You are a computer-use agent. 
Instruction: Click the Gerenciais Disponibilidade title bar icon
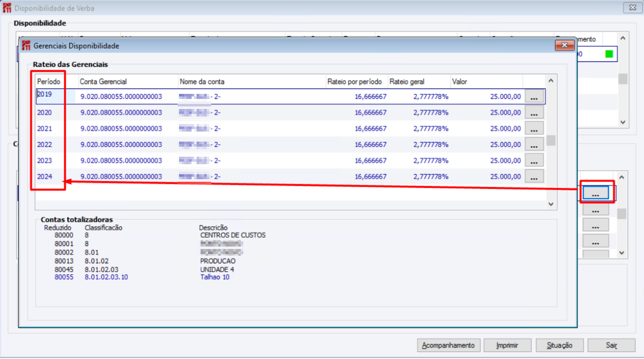pos(26,46)
